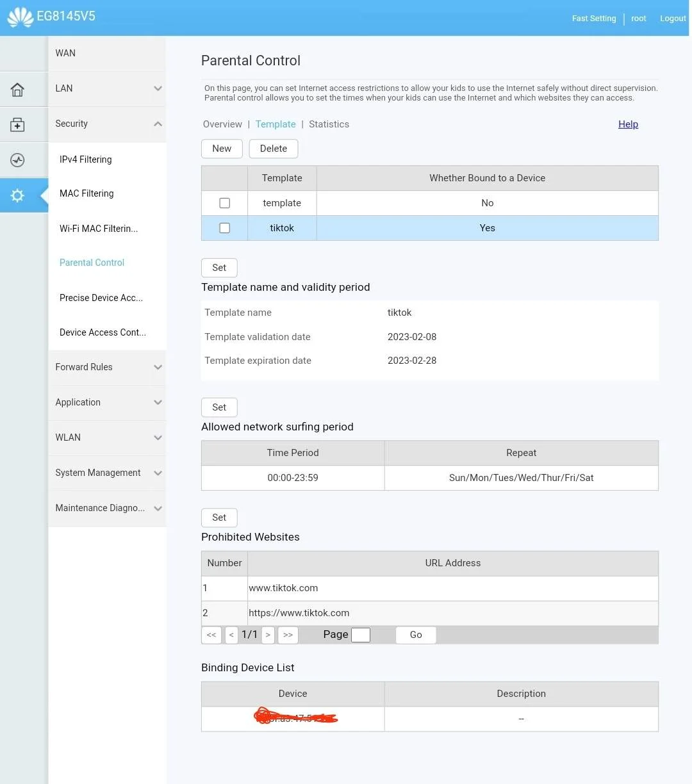Click the 00:00-23:59 time period cell
The image size is (692, 784).
coord(293,478)
